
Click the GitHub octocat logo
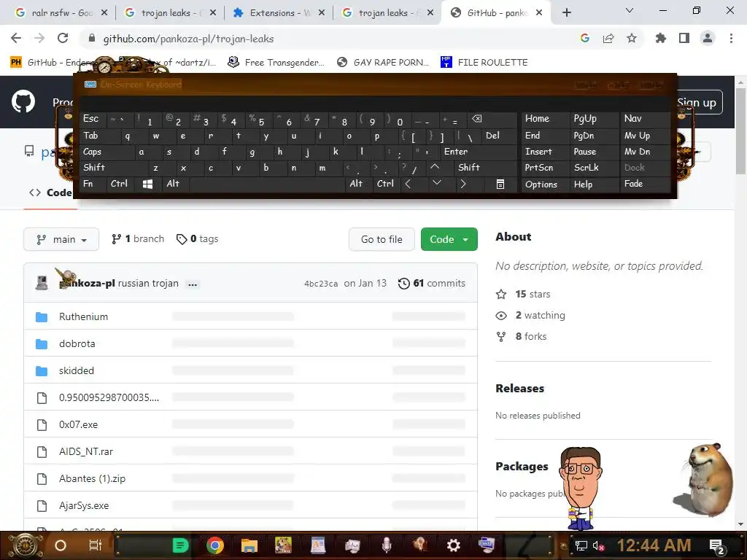point(23,101)
